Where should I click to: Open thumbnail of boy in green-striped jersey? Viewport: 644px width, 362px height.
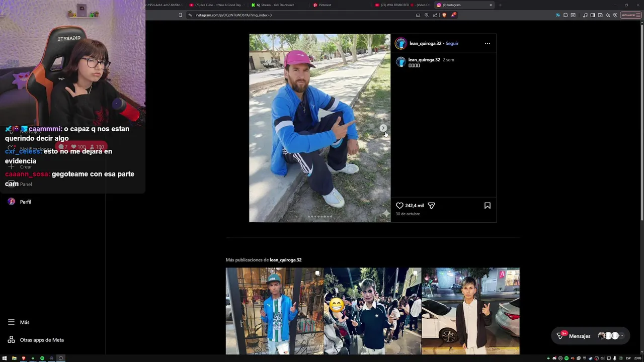[x=274, y=311]
